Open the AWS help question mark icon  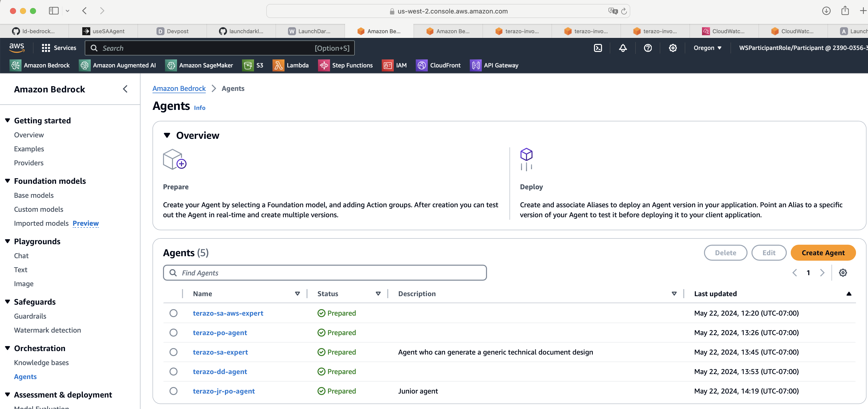coord(648,48)
